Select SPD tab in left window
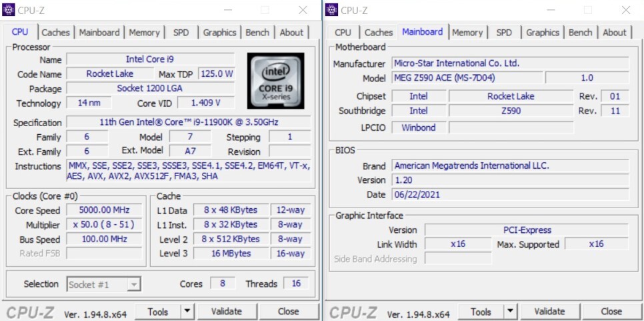Image resolution: width=644 pixels, height=321 pixels. point(181,33)
